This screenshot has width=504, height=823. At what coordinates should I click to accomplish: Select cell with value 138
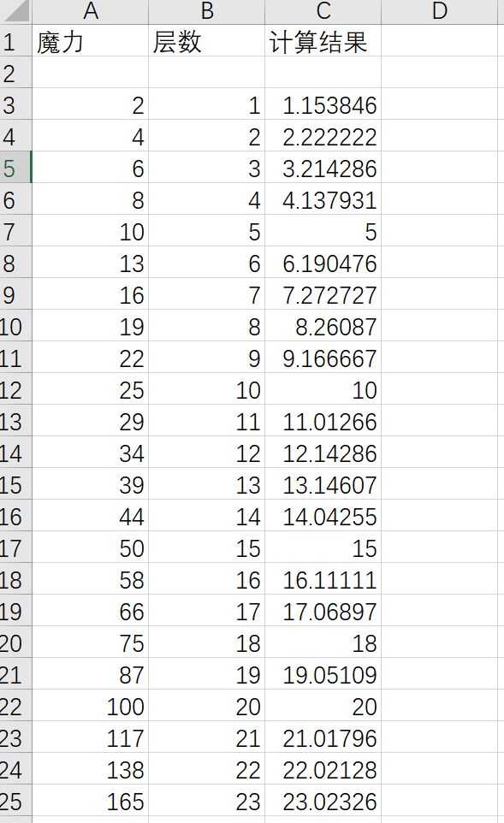click(x=91, y=769)
